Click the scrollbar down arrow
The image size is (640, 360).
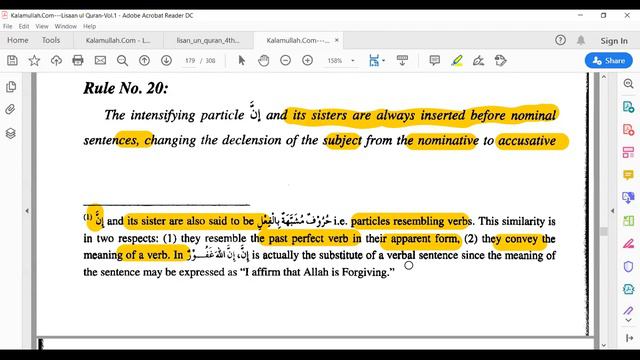(604, 345)
